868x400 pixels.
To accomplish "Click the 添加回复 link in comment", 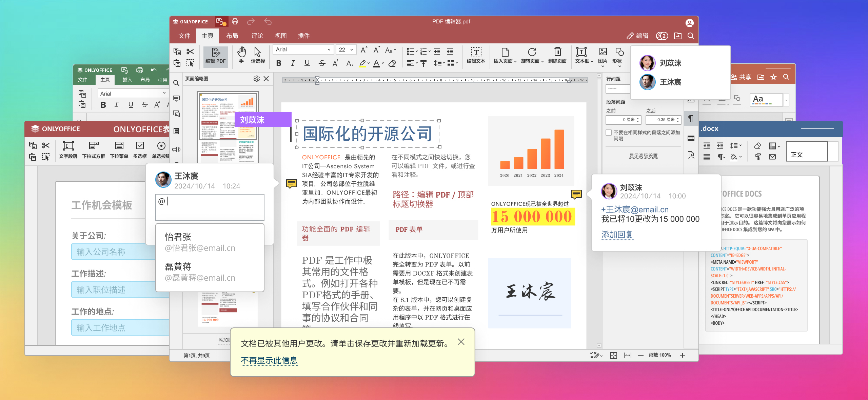I will coord(617,235).
